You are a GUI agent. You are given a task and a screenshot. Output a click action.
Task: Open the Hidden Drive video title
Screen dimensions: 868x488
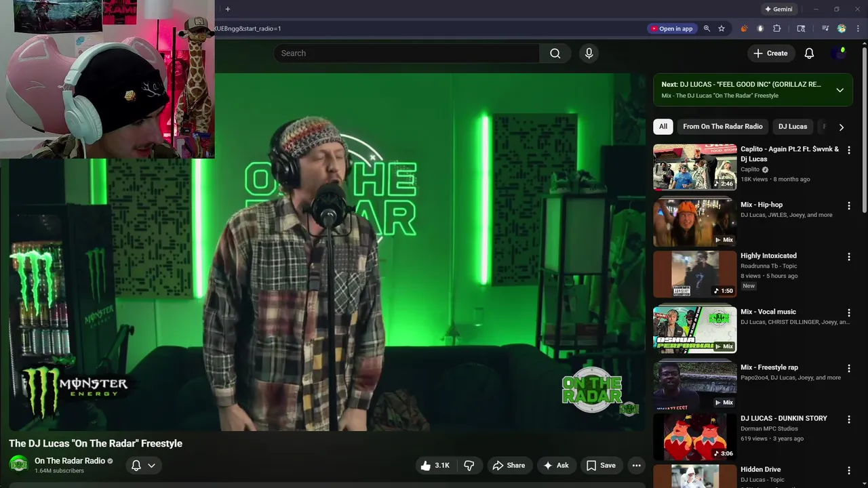pos(760,469)
